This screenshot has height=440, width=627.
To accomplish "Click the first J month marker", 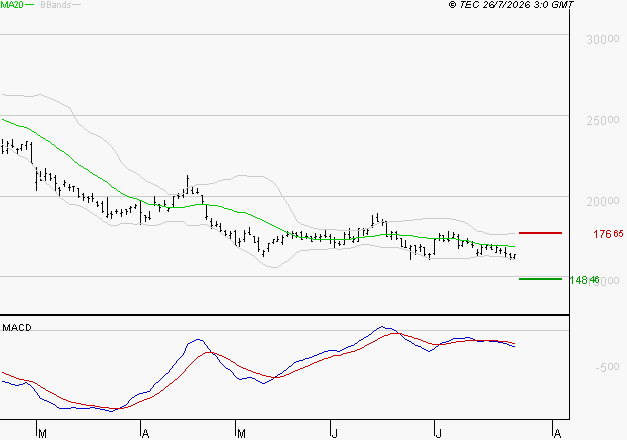I will [x=335, y=433].
